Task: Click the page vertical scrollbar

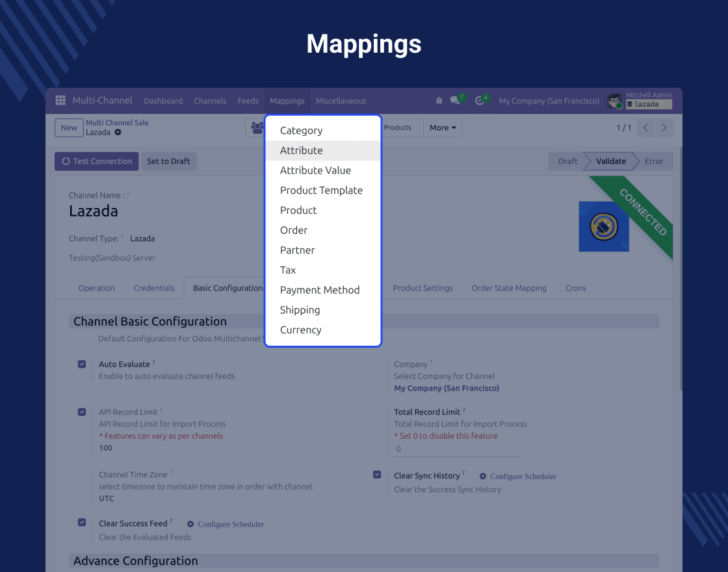Action: click(x=681, y=269)
